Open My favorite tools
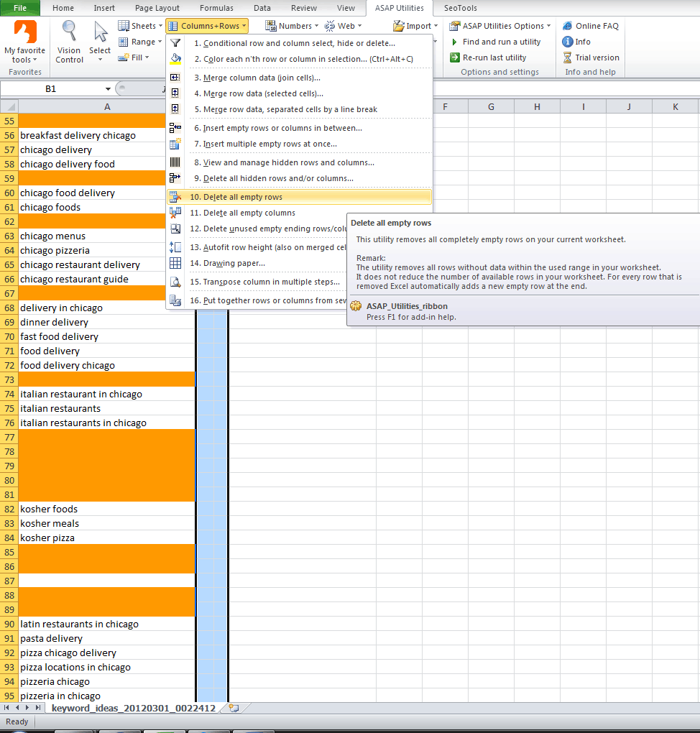700x733 pixels. point(24,42)
